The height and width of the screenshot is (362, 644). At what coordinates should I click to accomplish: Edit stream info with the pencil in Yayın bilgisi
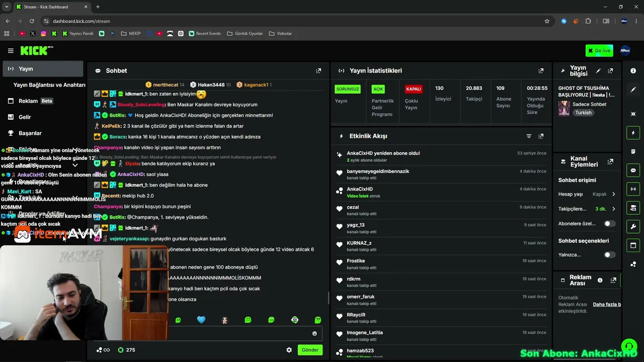(x=598, y=71)
